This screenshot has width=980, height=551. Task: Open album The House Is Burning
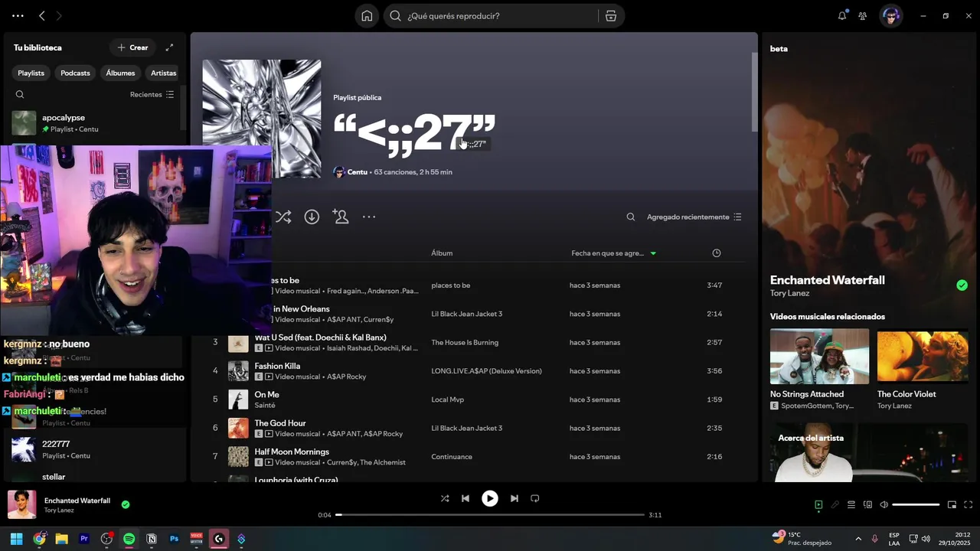click(x=465, y=343)
